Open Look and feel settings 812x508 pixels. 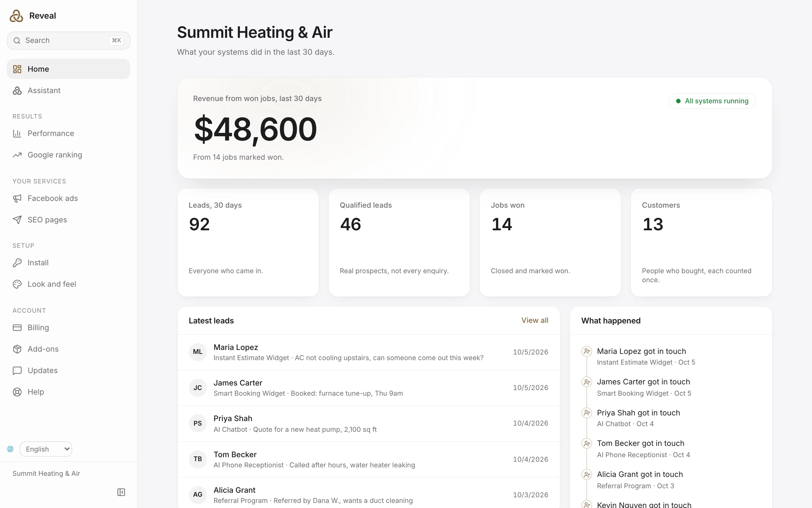point(69,284)
